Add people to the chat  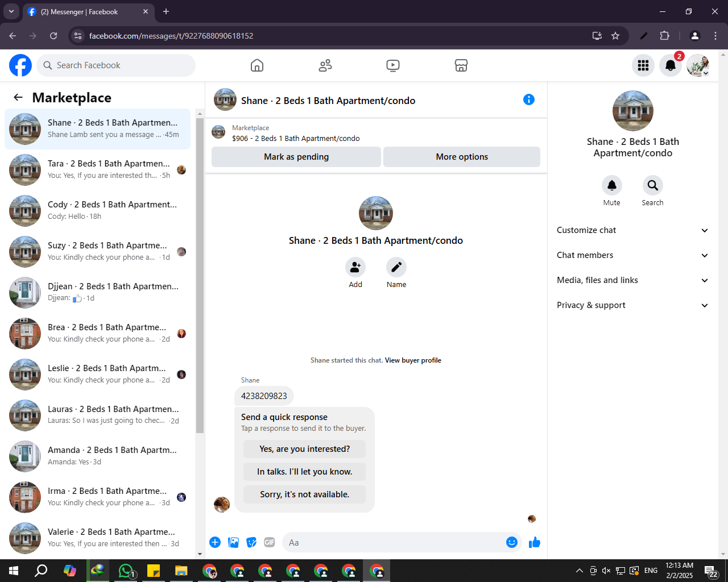coord(355,267)
